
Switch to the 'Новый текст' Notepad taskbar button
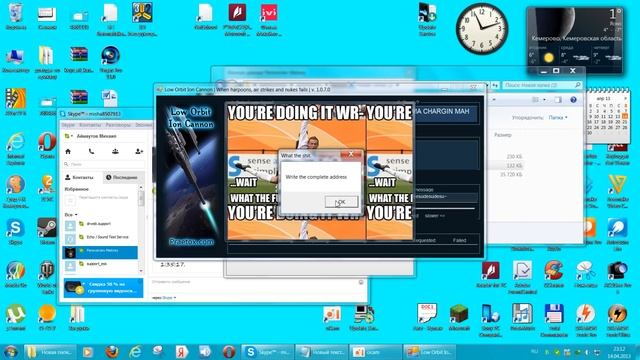tap(321, 352)
